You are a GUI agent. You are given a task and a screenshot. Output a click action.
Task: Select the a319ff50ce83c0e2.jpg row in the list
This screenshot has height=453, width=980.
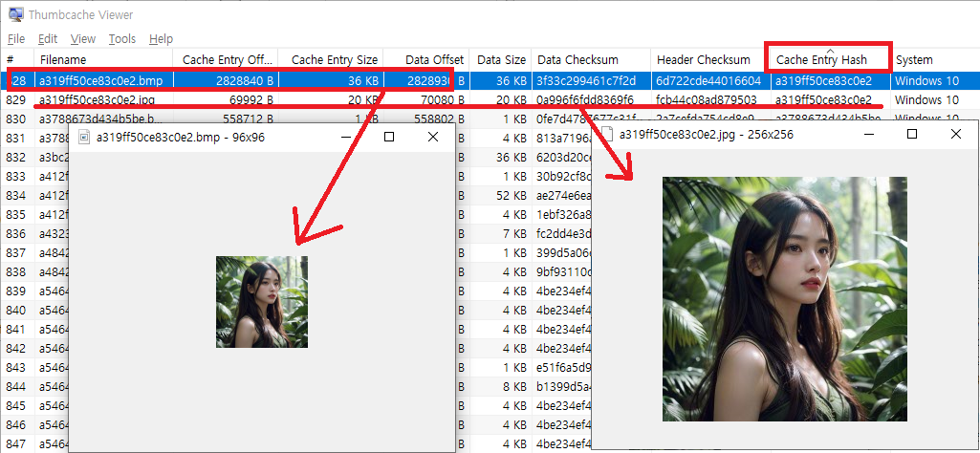point(97,99)
